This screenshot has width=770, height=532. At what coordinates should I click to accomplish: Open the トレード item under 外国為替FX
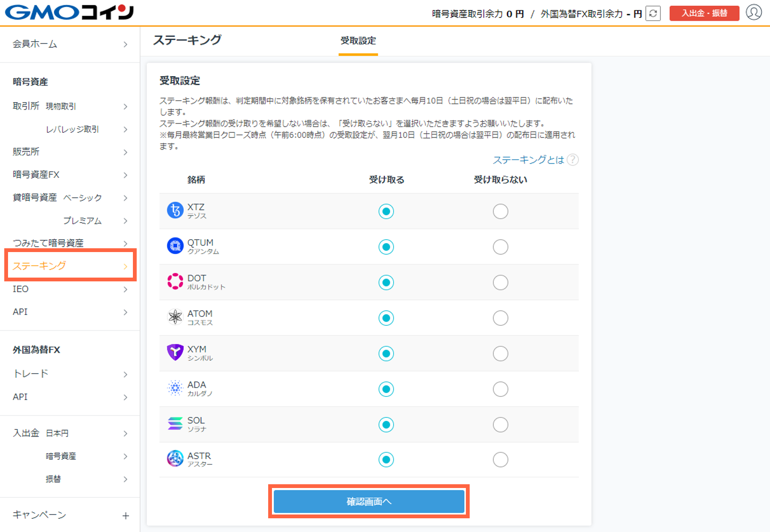[x=70, y=374]
